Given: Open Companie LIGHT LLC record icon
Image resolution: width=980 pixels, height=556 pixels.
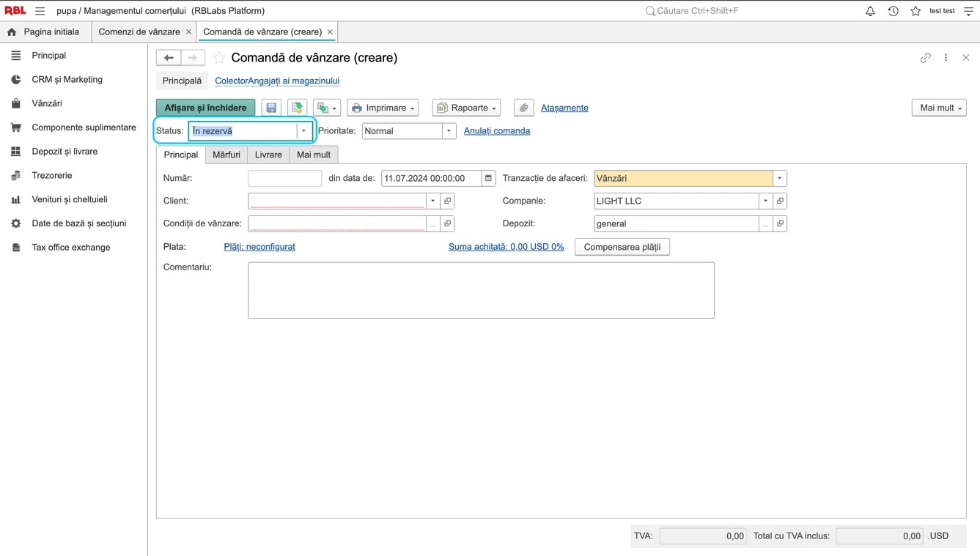Looking at the screenshot, I should [x=780, y=201].
